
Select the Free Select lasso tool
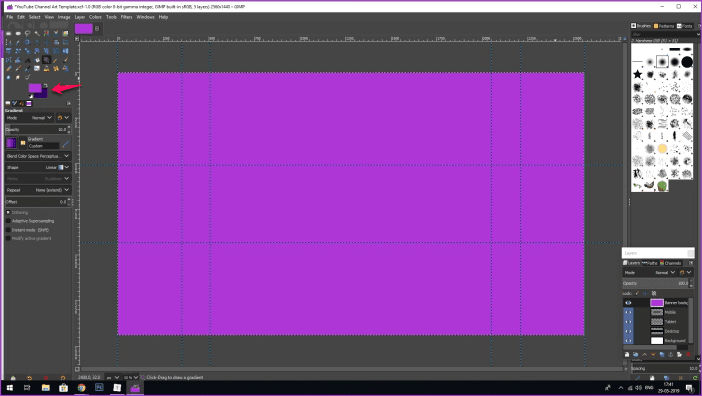click(27, 34)
